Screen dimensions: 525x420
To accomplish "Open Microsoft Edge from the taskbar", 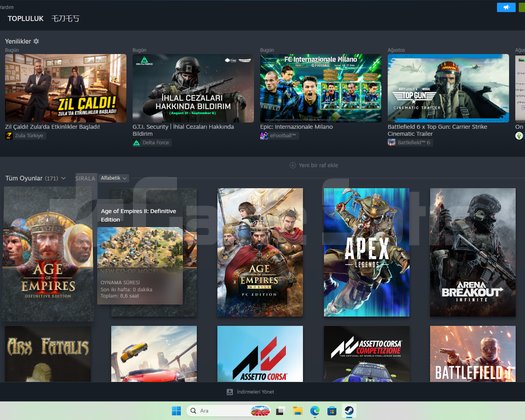I will (x=315, y=411).
